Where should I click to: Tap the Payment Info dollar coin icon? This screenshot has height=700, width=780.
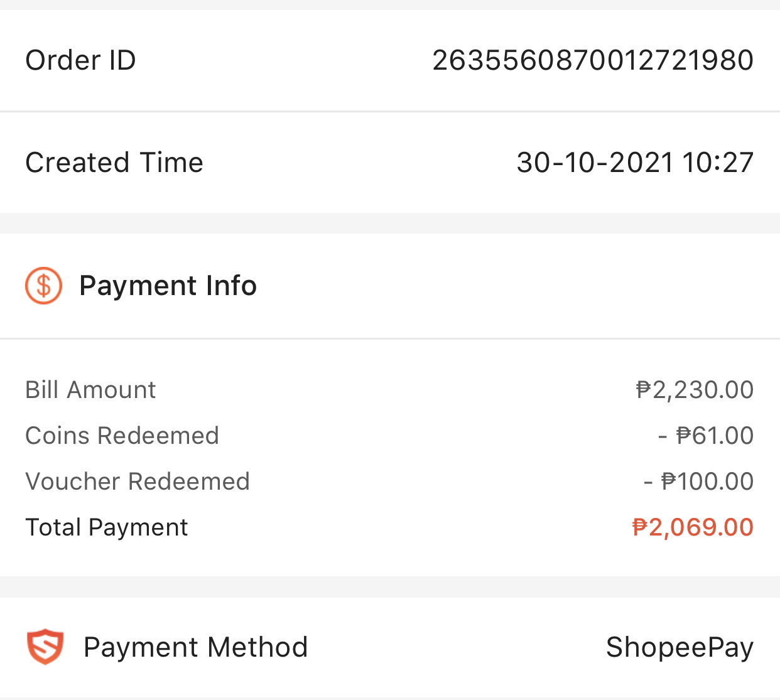click(x=43, y=286)
